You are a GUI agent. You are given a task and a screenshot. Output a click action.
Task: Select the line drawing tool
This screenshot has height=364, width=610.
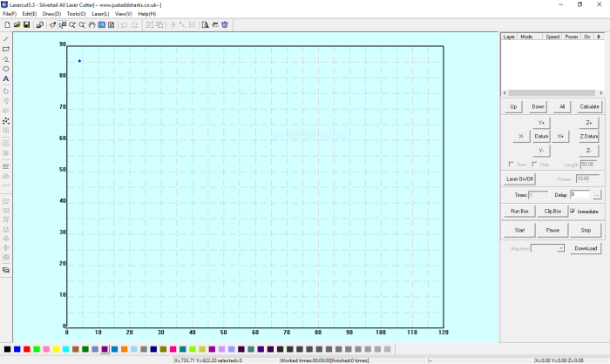point(6,39)
